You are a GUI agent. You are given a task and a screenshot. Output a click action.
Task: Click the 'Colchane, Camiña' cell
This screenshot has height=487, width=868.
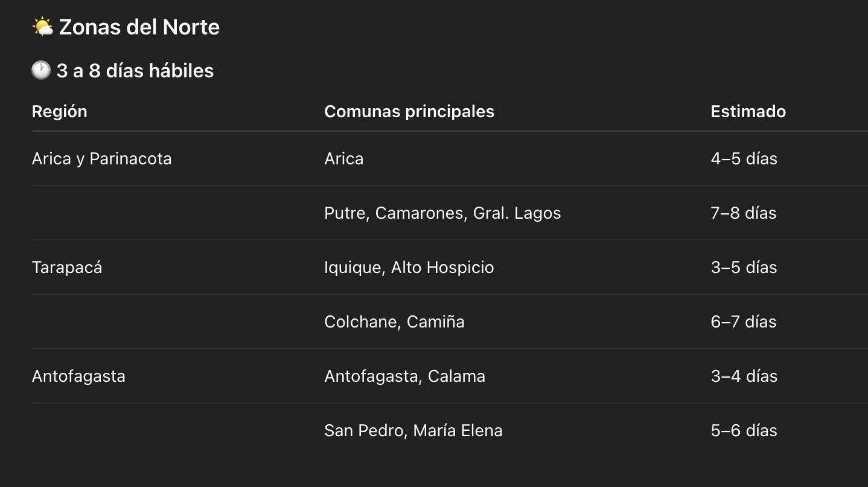(394, 322)
